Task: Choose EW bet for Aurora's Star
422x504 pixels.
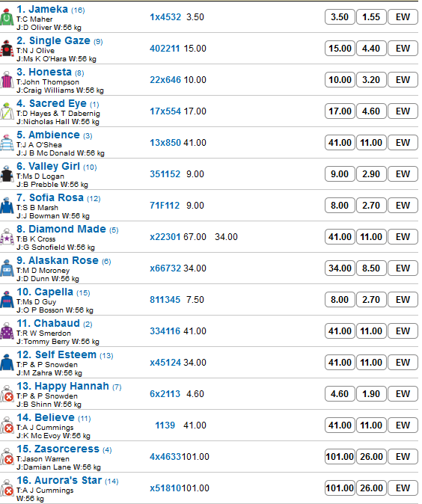Action: coord(403,488)
